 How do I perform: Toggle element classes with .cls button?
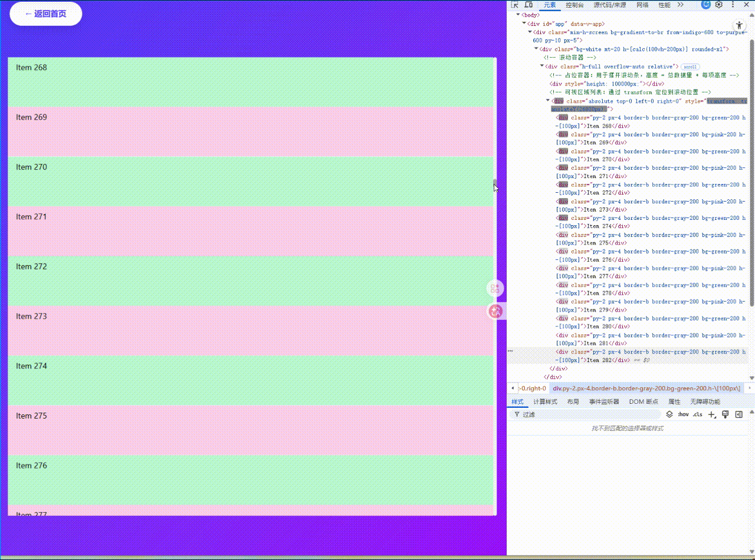click(698, 414)
